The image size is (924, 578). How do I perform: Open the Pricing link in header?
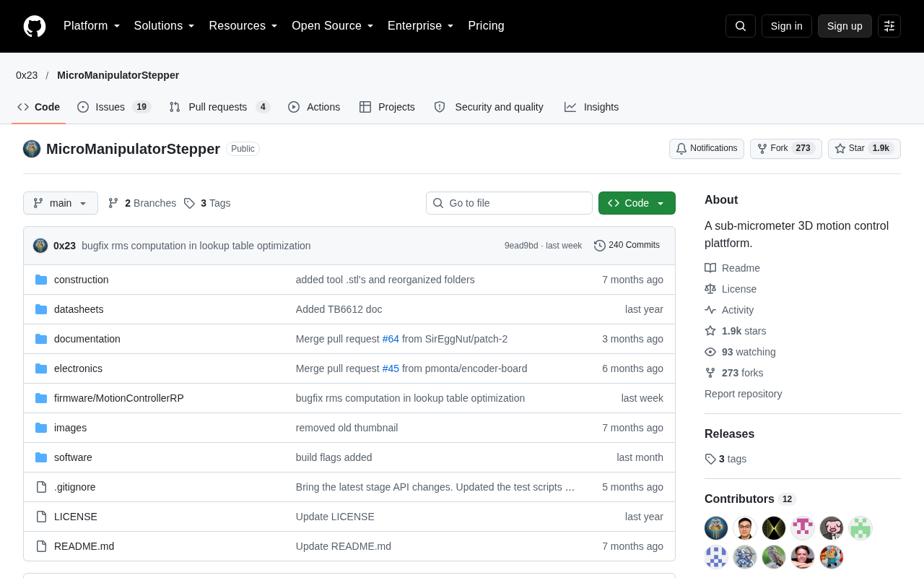[486, 26]
